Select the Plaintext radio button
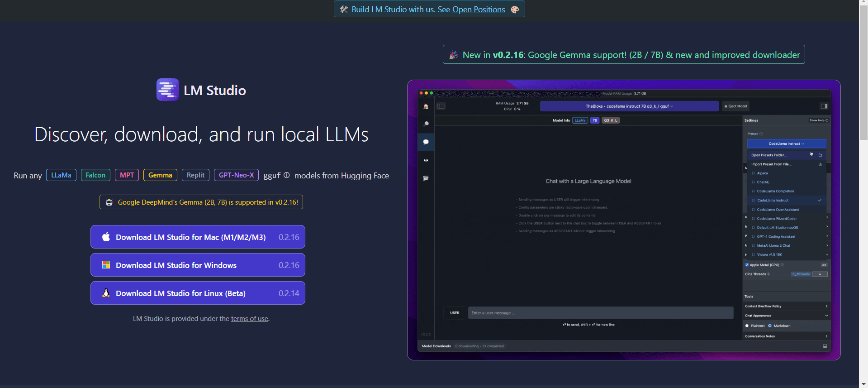Screen dimensions: 868x388 click(x=747, y=326)
